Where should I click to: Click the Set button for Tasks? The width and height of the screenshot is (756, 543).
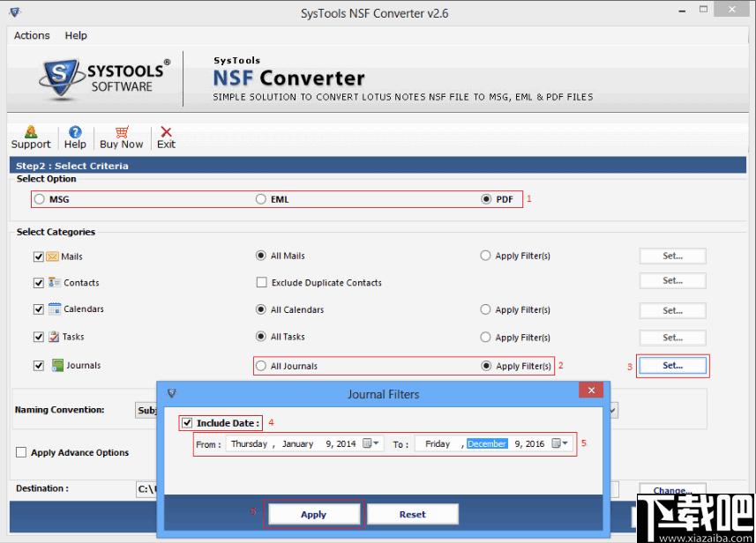coord(672,338)
